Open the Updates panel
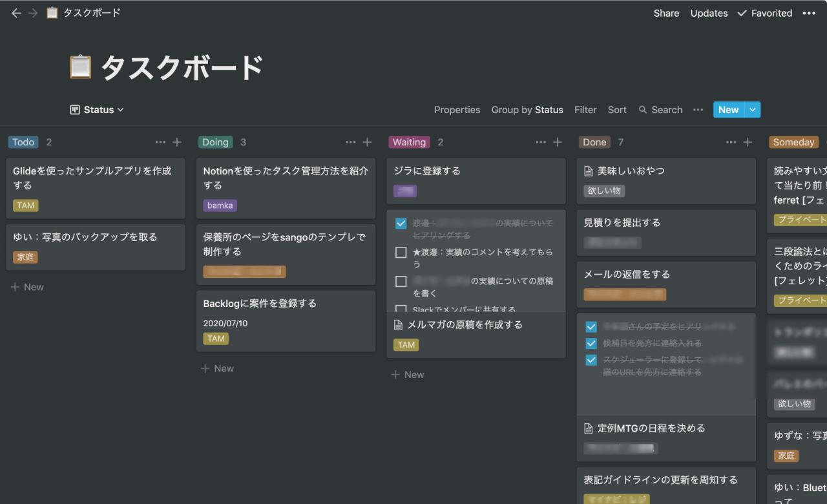The height and width of the screenshot is (504, 827). (709, 13)
